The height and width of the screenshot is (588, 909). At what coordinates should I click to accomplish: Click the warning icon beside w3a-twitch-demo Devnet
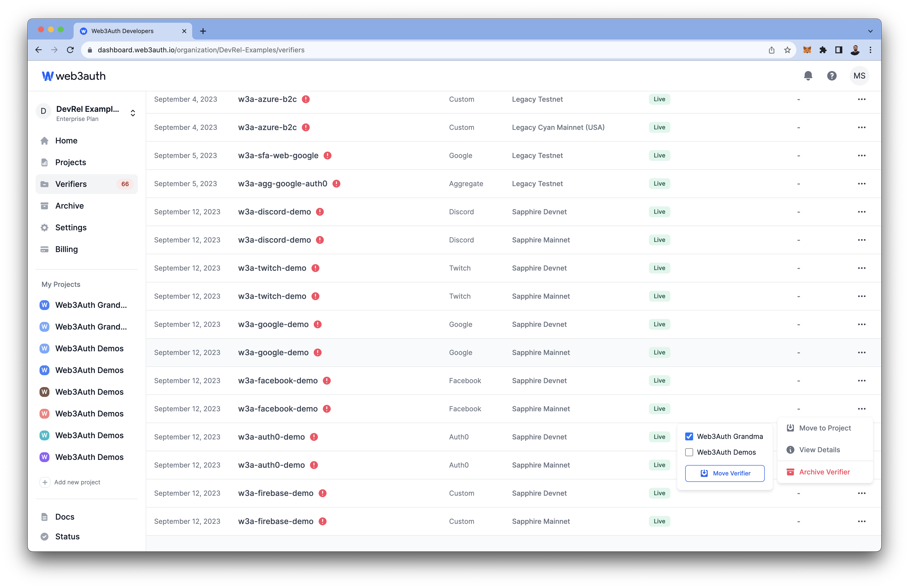pos(315,268)
